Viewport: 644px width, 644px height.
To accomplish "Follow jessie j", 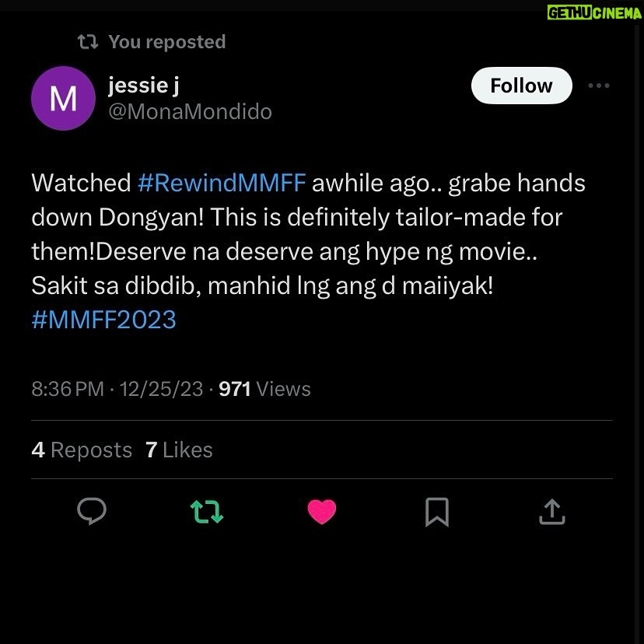I will click(521, 86).
